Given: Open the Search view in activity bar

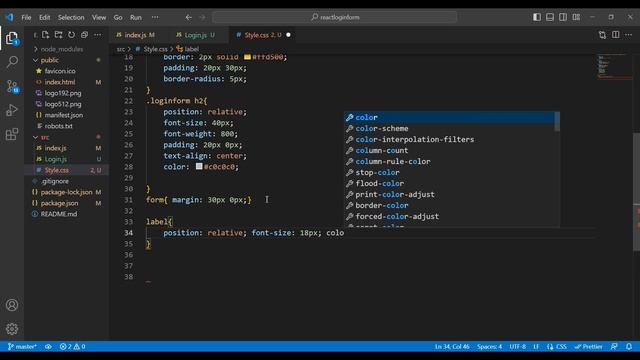Looking at the screenshot, I should (x=12, y=62).
